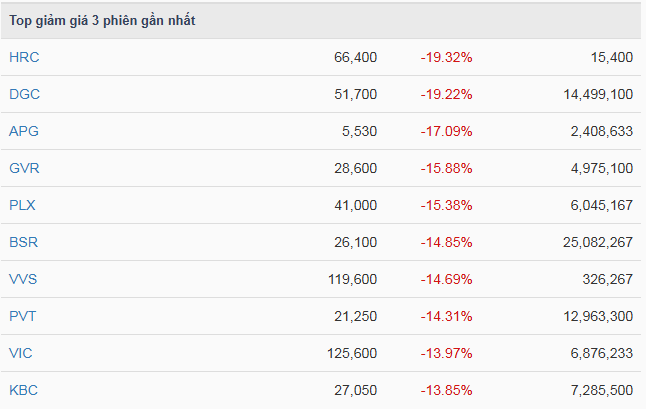Click PVT's volume 12,963,300
The height and width of the screenshot is (409, 646).
click(x=590, y=316)
